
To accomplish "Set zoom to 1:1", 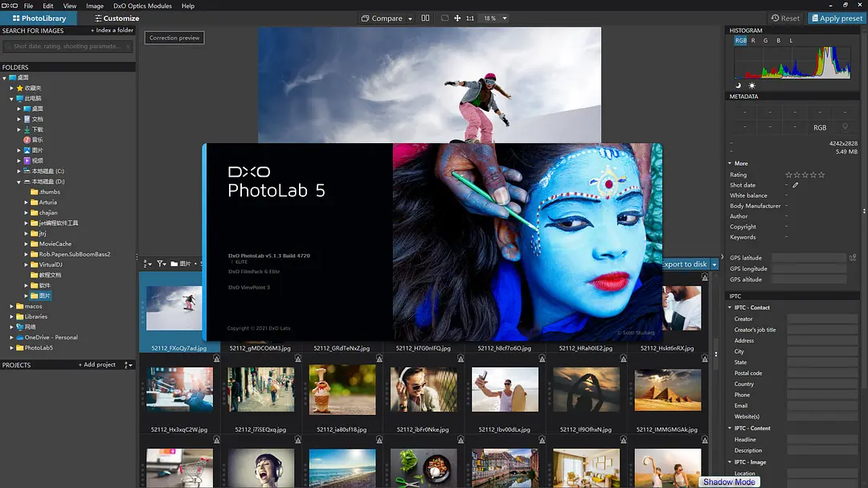I will [470, 18].
